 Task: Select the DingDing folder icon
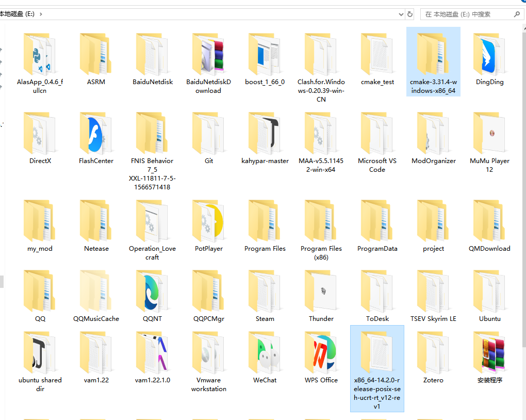[489, 54]
